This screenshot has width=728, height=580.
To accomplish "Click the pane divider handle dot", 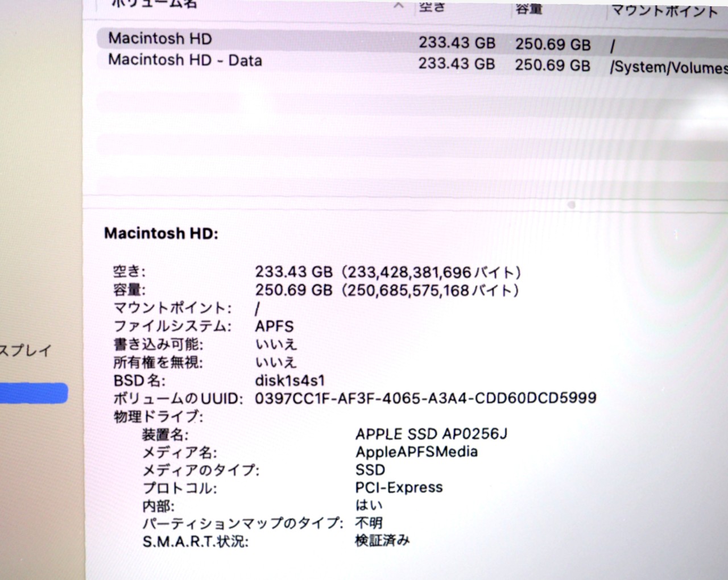I will [x=572, y=204].
